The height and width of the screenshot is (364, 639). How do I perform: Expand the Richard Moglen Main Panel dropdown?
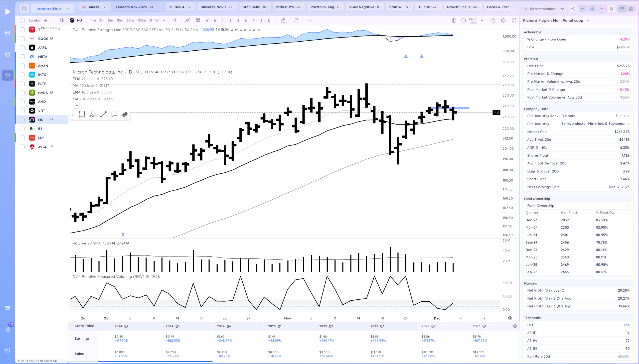point(588,20)
